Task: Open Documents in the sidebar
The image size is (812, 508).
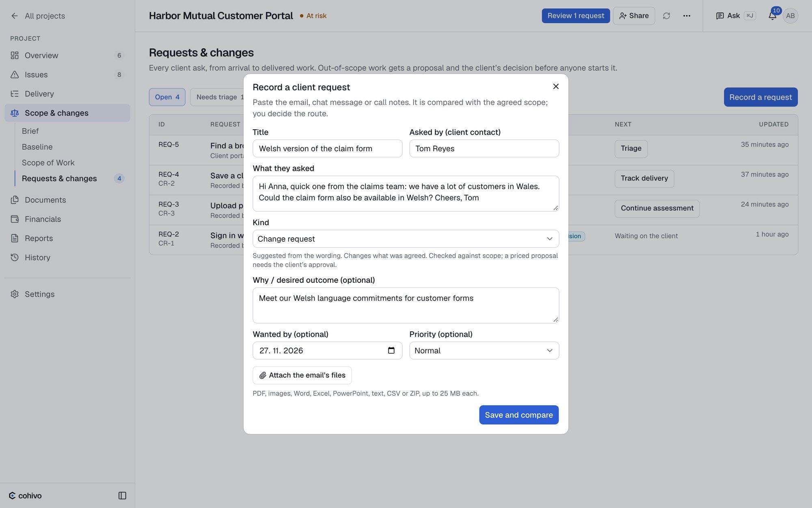Action: pos(67,200)
